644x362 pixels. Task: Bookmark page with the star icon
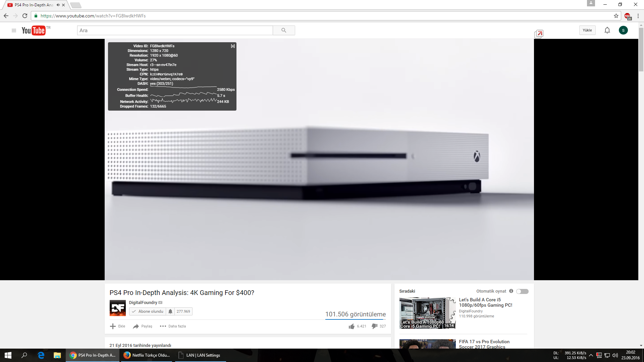pos(616,16)
